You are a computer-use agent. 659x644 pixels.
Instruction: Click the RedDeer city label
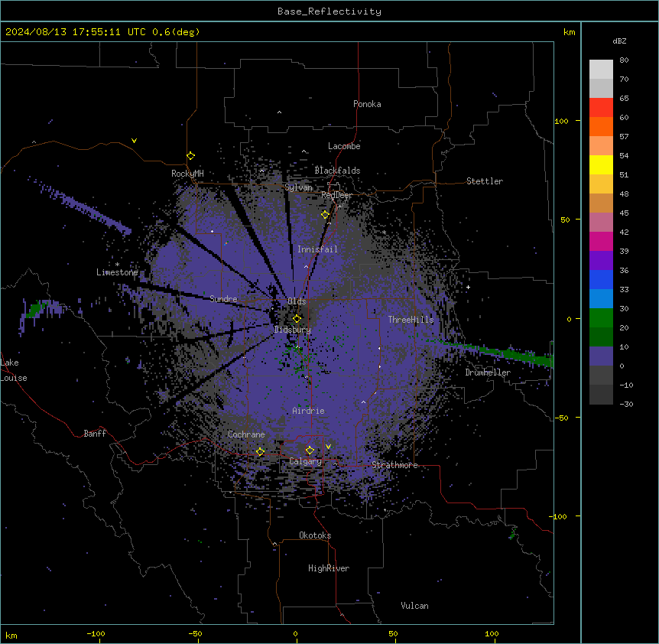point(336,195)
